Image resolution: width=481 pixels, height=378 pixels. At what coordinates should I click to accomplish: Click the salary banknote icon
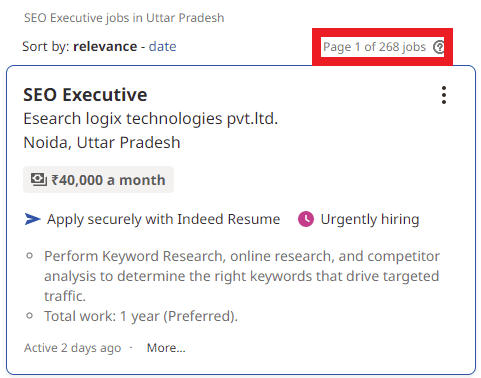(39, 180)
